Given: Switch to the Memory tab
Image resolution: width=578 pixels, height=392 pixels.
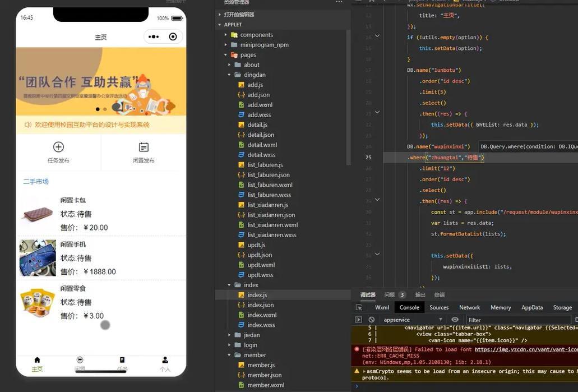Looking at the screenshot, I should (x=501, y=307).
